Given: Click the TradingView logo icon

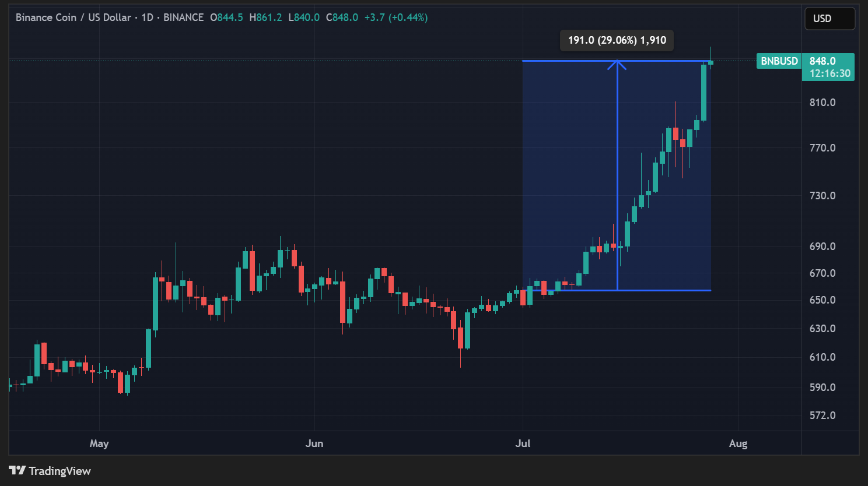Looking at the screenshot, I should (x=17, y=470).
